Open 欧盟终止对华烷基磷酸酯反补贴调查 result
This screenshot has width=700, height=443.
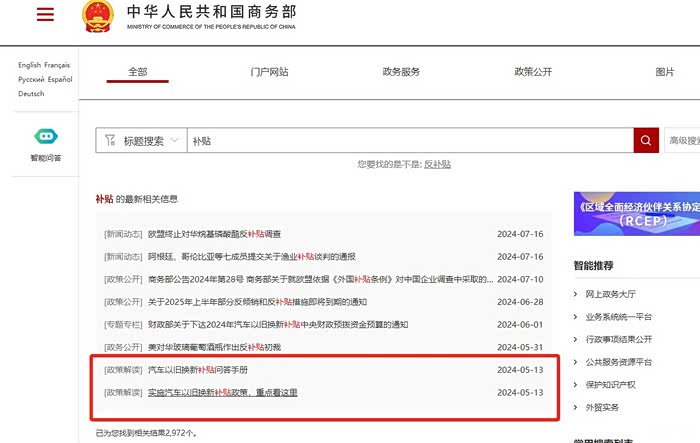(214, 234)
